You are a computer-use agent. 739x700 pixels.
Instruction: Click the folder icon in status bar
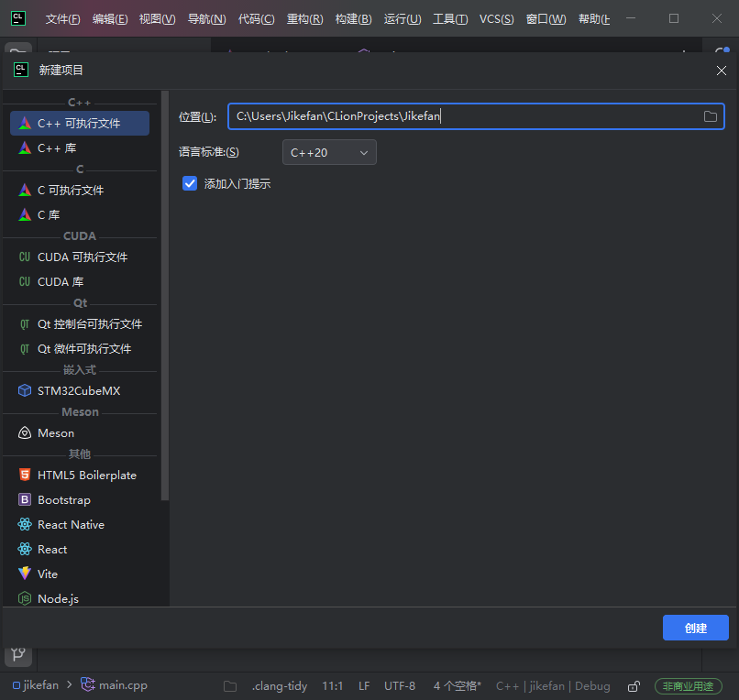[x=230, y=686]
